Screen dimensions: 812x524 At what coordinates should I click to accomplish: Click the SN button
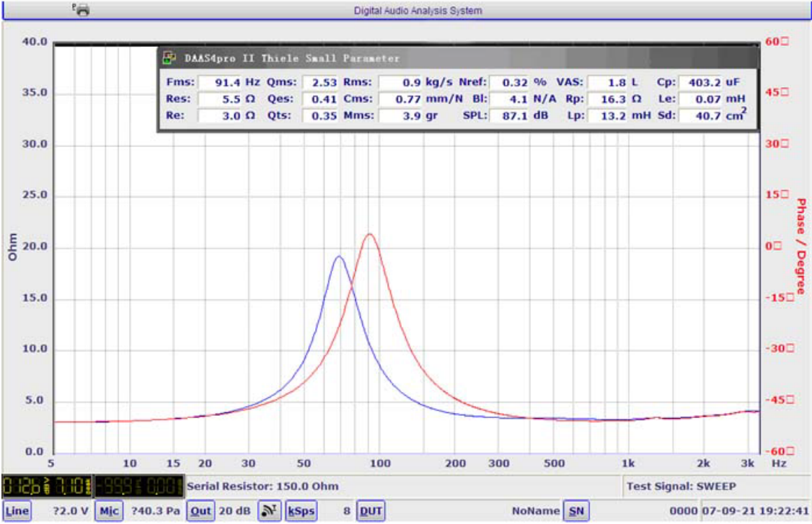click(576, 511)
